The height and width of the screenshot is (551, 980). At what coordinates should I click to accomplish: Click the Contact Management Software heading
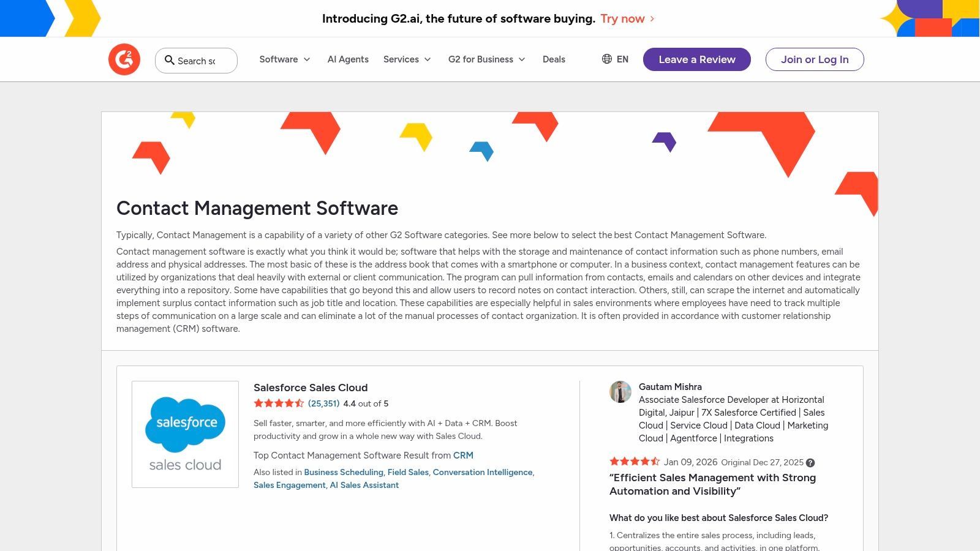tap(257, 208)
